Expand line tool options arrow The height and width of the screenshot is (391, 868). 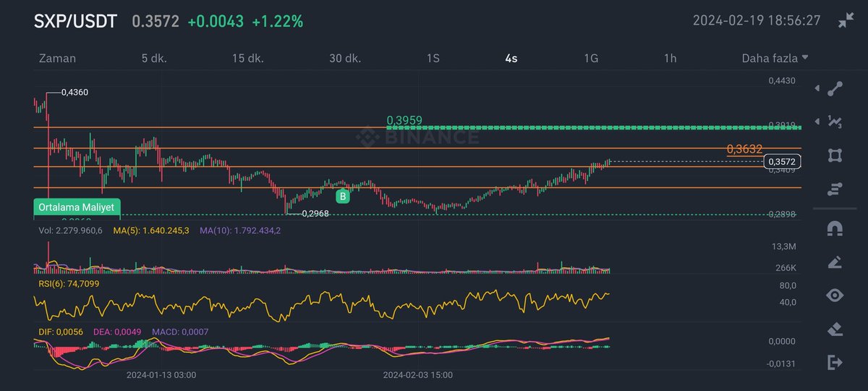[x=817, y=88]
